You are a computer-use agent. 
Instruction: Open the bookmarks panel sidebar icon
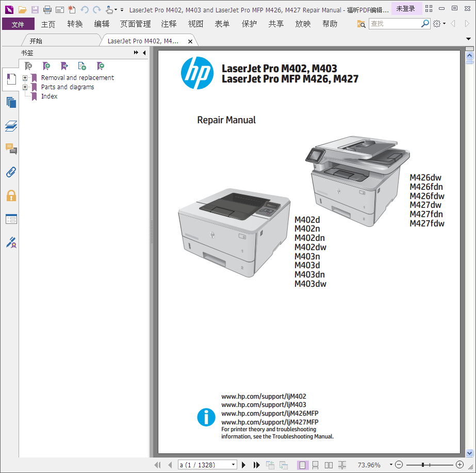[x=11, y=79]
